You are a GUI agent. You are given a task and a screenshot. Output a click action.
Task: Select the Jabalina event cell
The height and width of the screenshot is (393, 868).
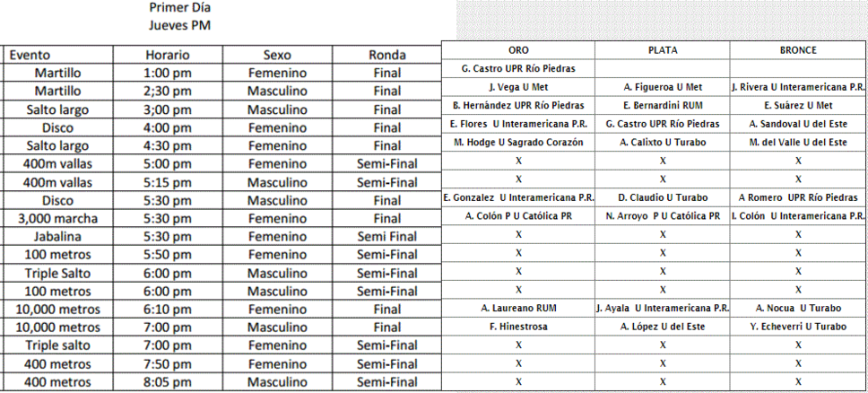[x=57, y=237]
